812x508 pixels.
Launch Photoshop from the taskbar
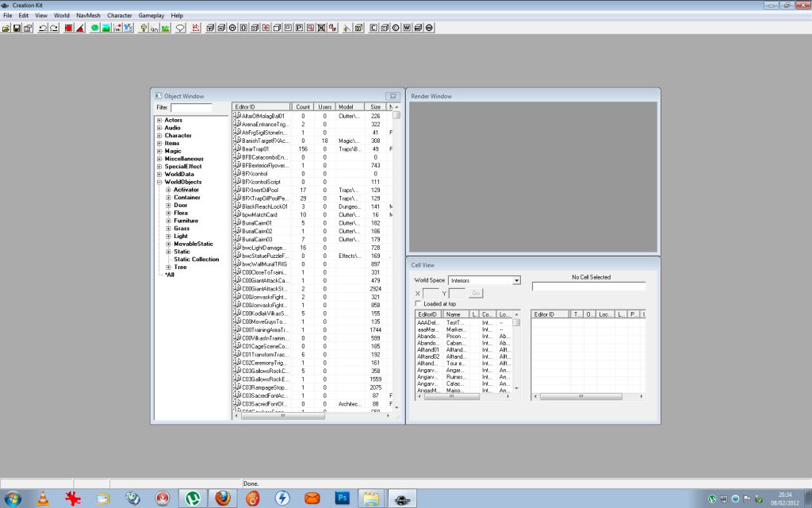tap(342, 498)
